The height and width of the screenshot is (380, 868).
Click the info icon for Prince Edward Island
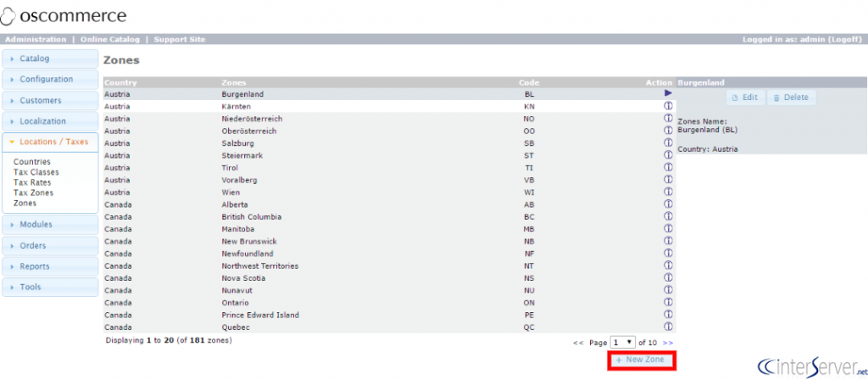tap(668, 314)
